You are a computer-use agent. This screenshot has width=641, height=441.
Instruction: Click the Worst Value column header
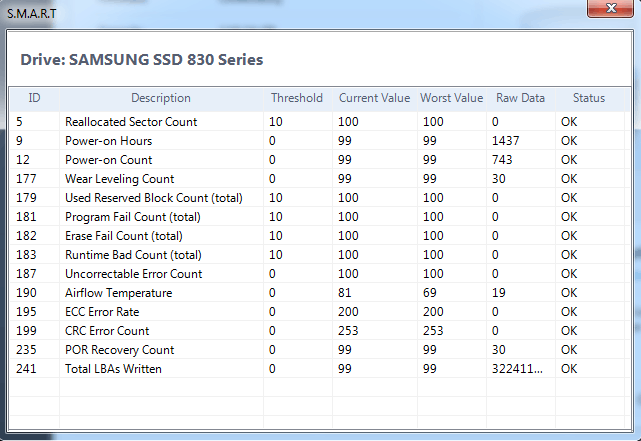(x=452, y=98)
